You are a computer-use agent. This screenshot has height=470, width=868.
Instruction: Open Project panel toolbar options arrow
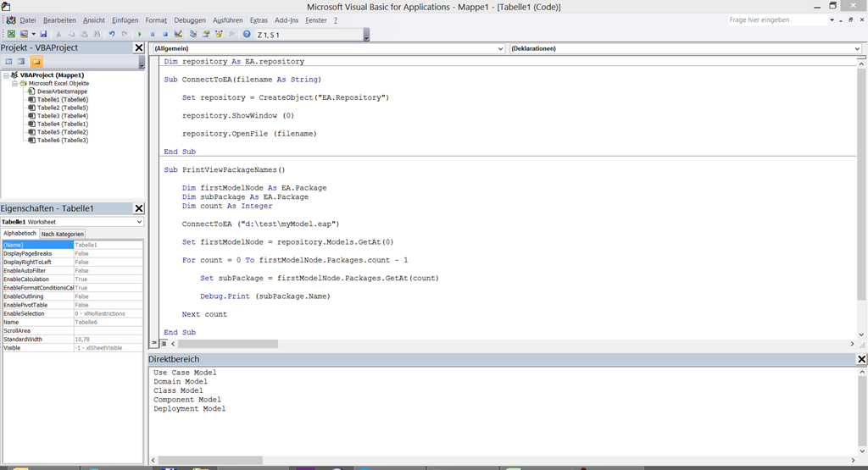[142, 63]
